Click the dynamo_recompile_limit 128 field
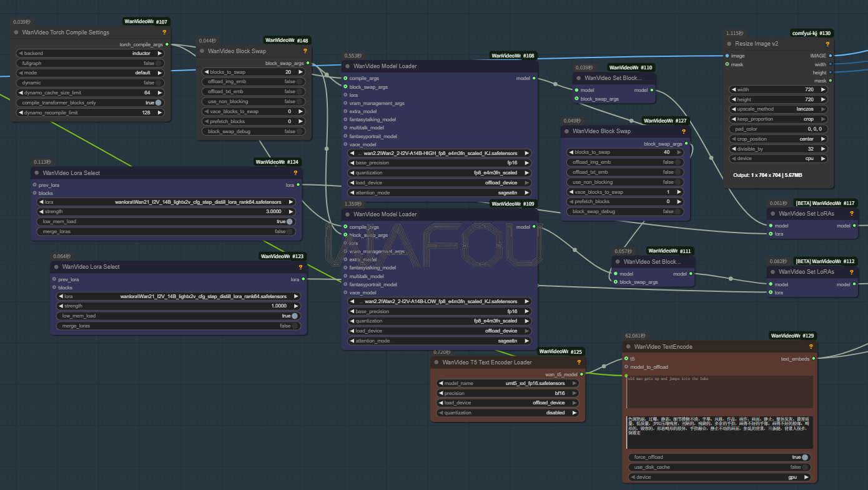The image size is (868, 490). 90,112
